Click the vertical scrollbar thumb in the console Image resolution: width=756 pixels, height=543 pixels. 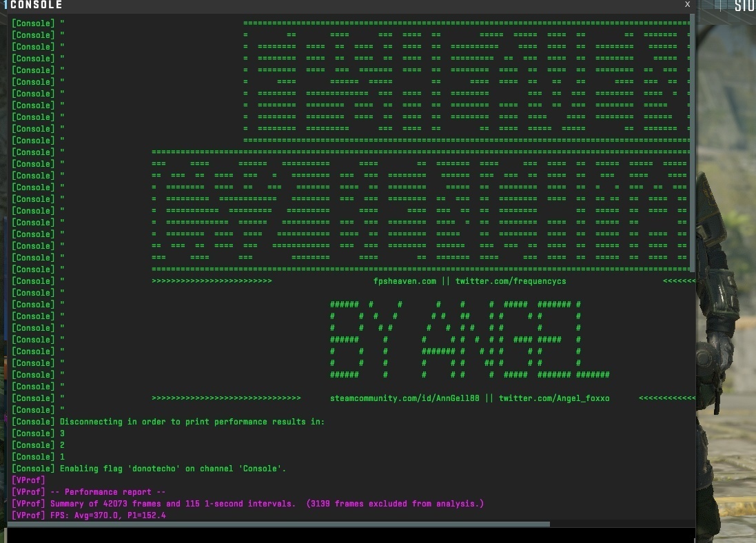692,145
